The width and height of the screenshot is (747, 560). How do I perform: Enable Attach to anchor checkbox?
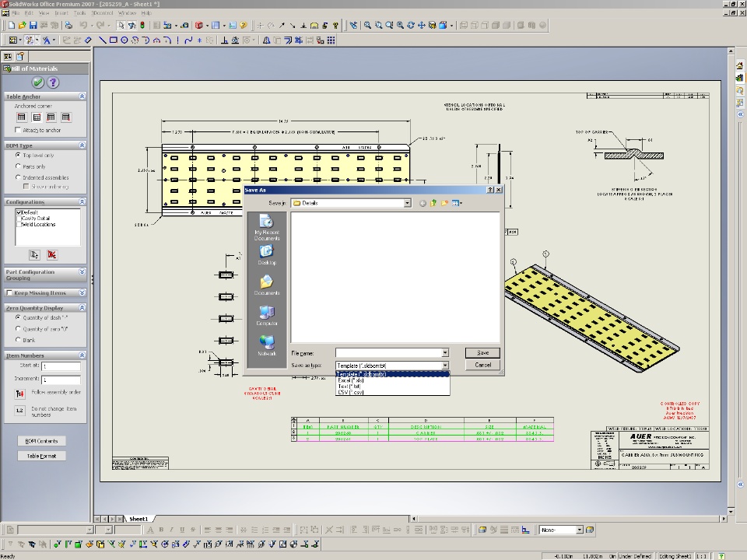19,131
